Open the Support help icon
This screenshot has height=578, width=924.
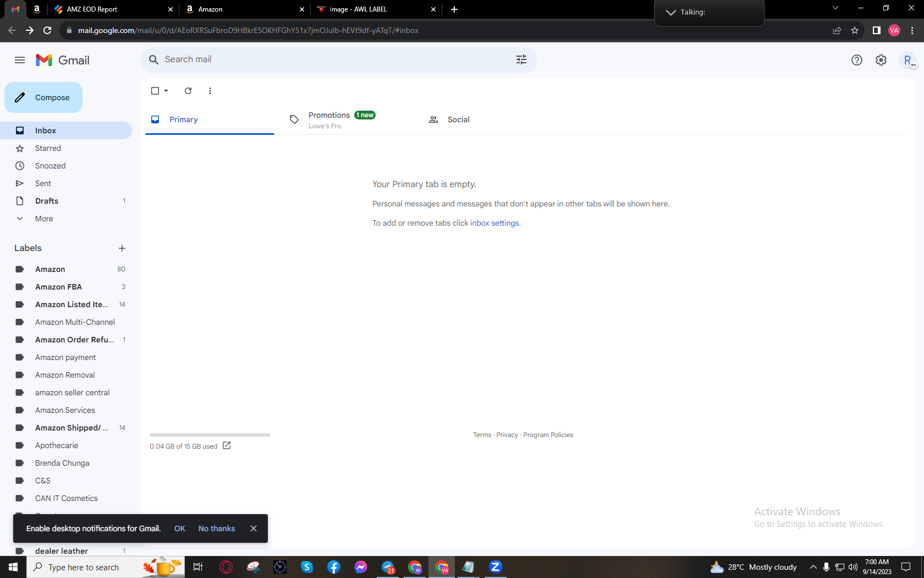coord(857,60)
